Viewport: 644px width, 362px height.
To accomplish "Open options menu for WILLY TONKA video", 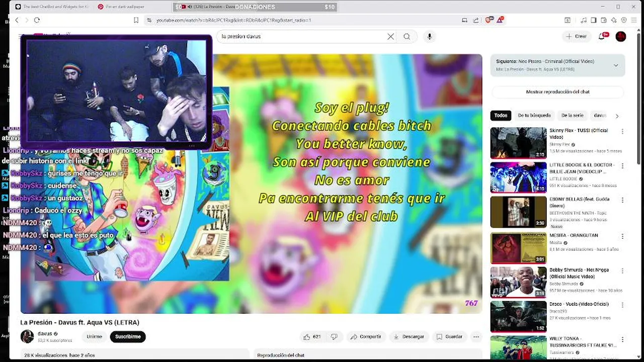I will (622, 339).
